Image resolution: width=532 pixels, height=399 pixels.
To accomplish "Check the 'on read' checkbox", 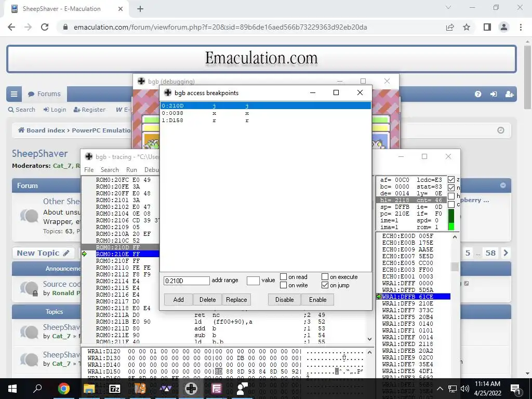I will point(283,277).
